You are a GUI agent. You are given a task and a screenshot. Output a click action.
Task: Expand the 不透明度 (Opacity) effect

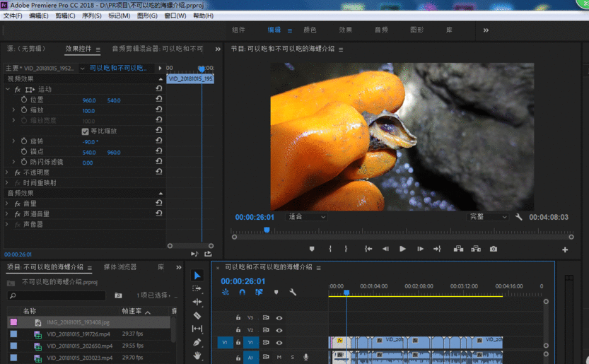tap(8, 172)
